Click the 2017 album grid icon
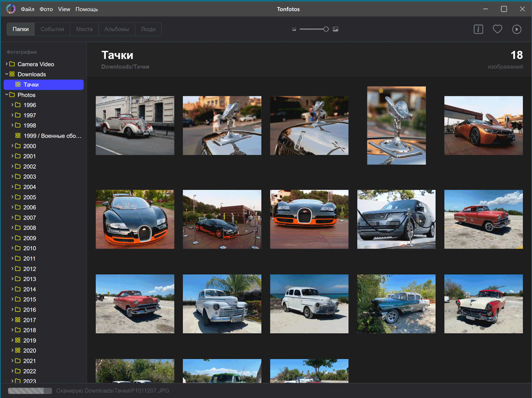532x398 pixels. [18, 320]
